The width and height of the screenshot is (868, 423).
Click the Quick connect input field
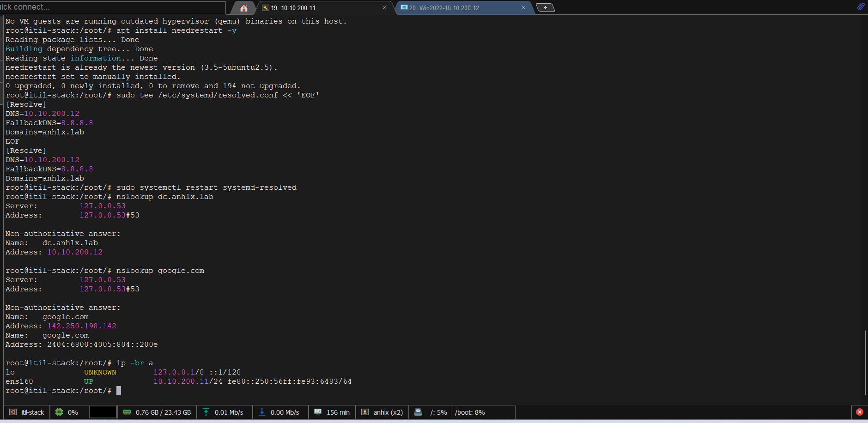(111, 7)
